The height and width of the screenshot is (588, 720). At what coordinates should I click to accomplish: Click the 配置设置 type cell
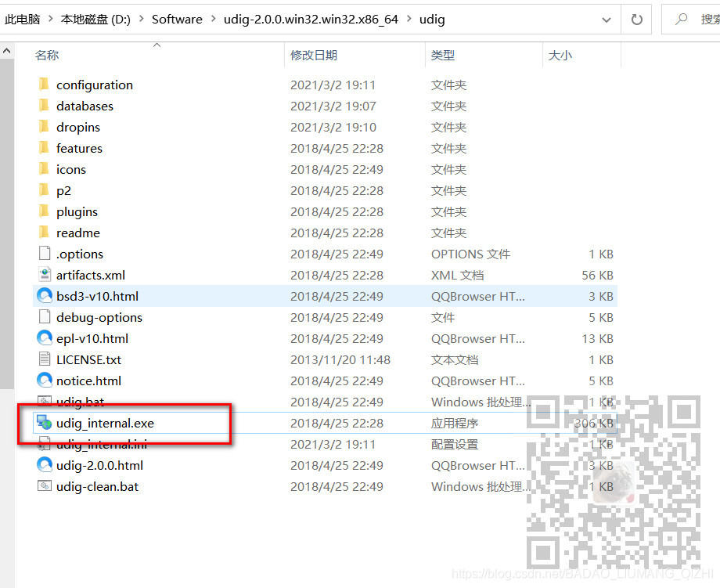pyautogui.click(x=455, y=444)
